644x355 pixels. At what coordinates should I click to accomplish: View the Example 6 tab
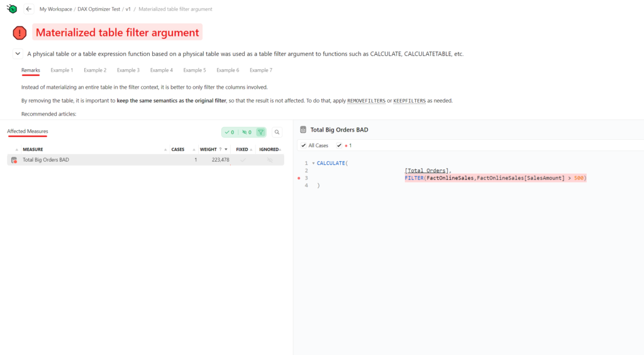click(228, 70)
